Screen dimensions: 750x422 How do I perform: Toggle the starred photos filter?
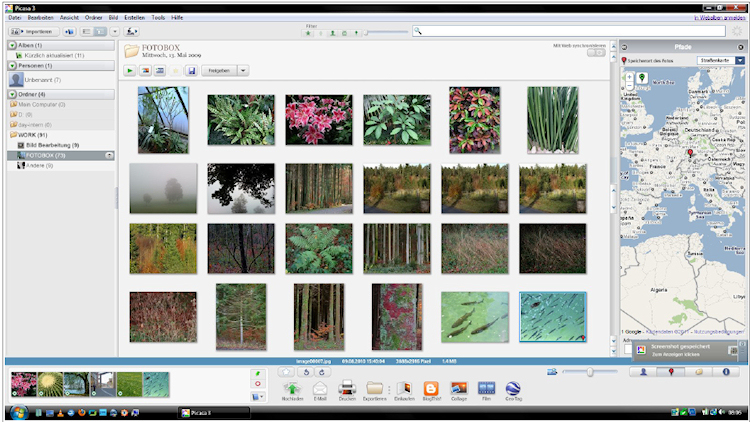tap(308, 32)
